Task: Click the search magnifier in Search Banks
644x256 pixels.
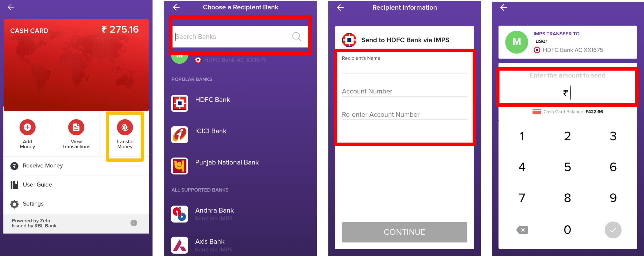Action: [x=297, y=37]
